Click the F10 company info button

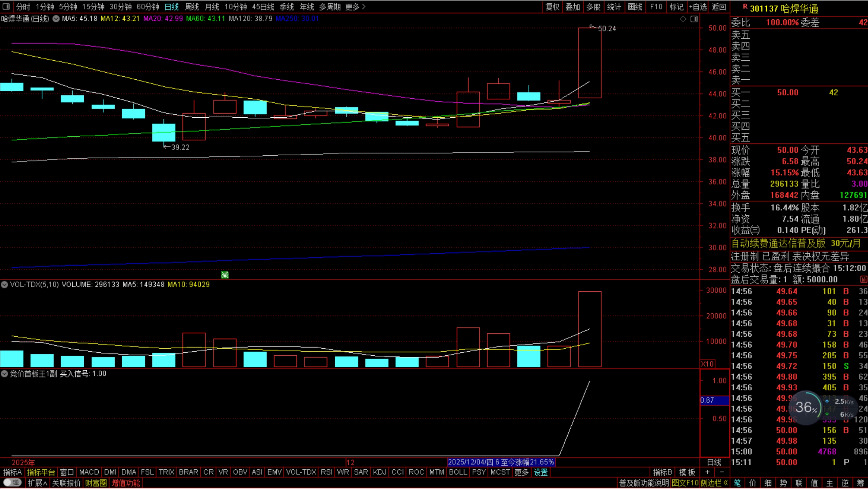pyautogui.click(x=656, y=7)
